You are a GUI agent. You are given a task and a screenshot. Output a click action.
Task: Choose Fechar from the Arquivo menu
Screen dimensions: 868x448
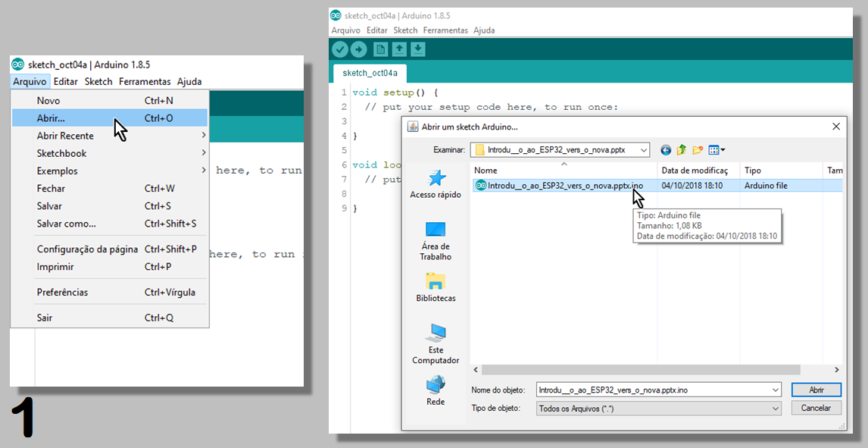110,189
